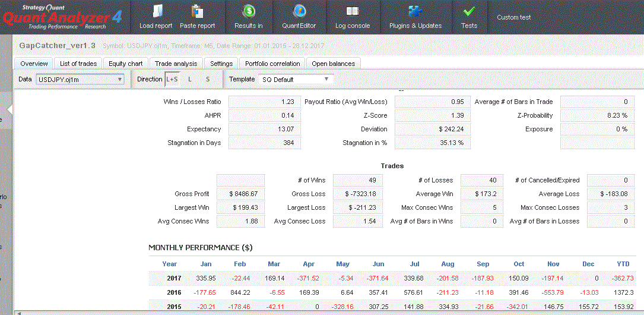Click Avg Consec Wins value 1.88
The width and height of the screenshot is (644, 315).
tap(240, 221)
